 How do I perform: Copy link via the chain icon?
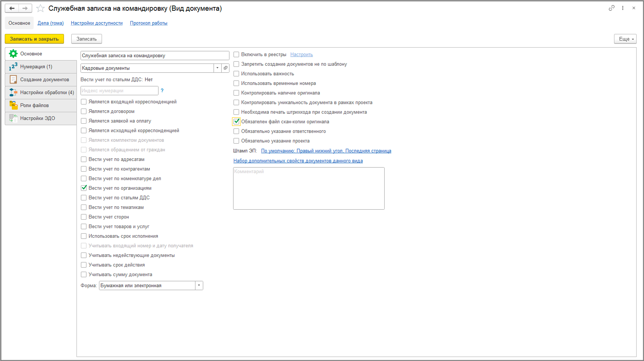[611, 8]
